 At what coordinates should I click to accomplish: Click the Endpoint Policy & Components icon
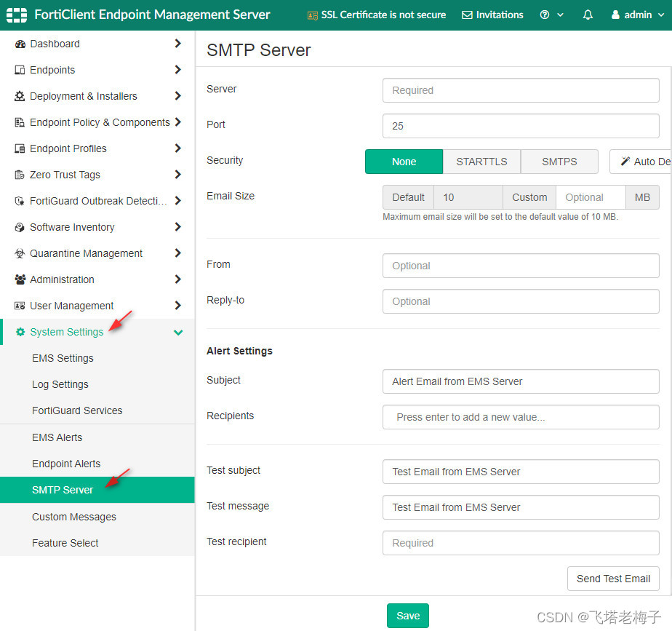click(x=20, y=122)
